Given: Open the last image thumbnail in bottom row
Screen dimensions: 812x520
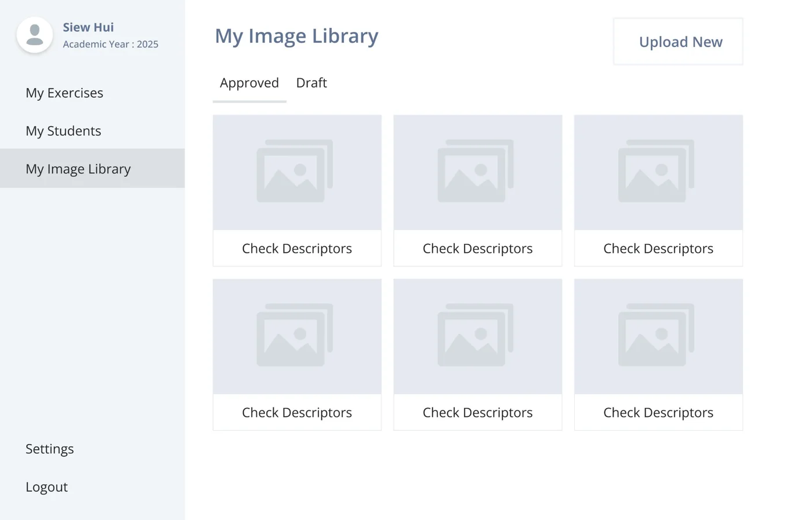Looking at the screenshot, I should (658, 336).
